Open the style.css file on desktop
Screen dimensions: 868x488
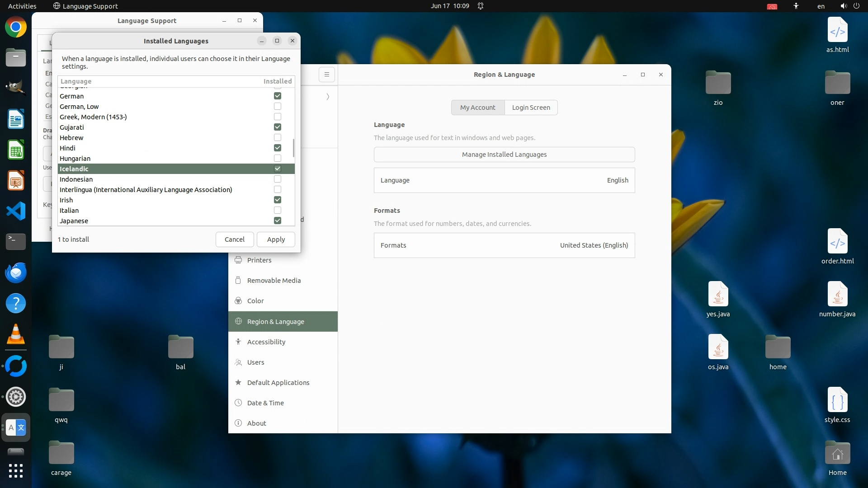837,400
